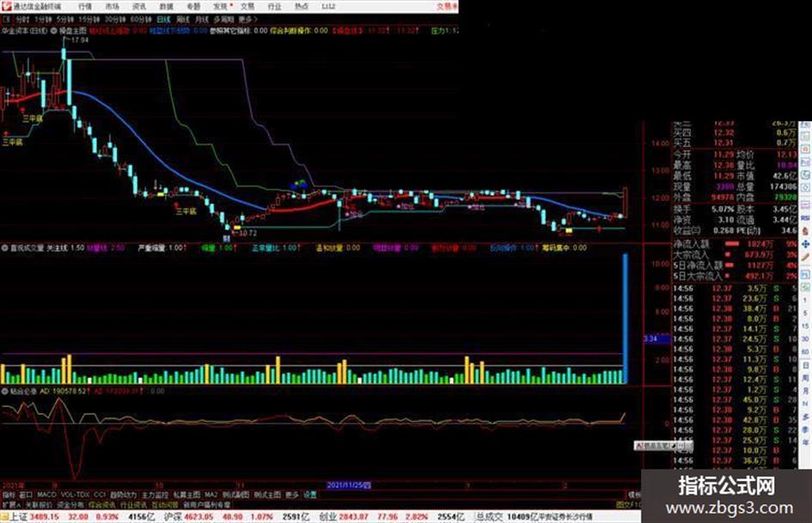Select the 周线 period tab
This screenshot has height=523, width=812.
point(183,20)
